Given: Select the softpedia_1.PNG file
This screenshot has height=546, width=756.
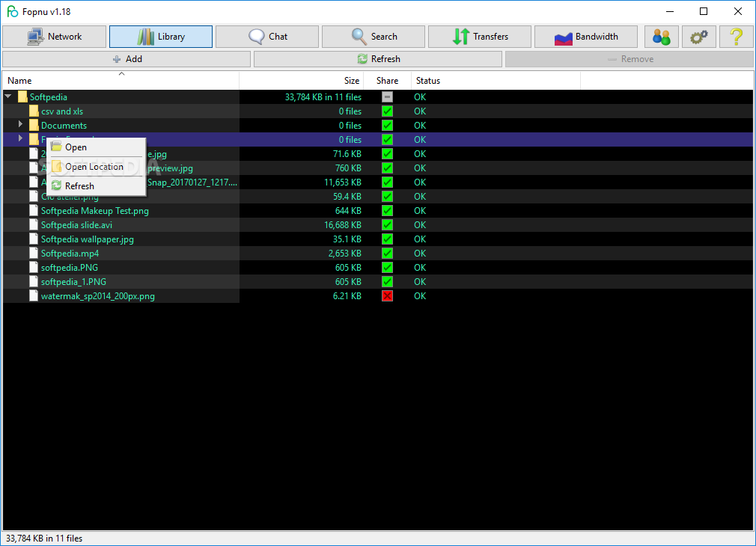Looking at the screenshot, I should pyautogui.click(x=73, y=282).
